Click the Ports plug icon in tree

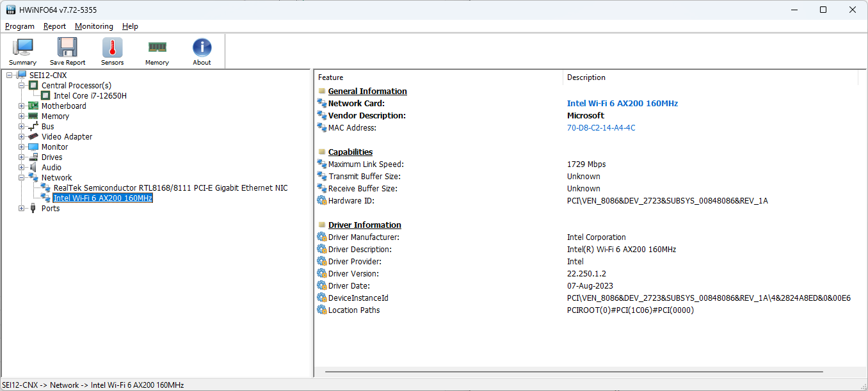click(x=33, y=209)
